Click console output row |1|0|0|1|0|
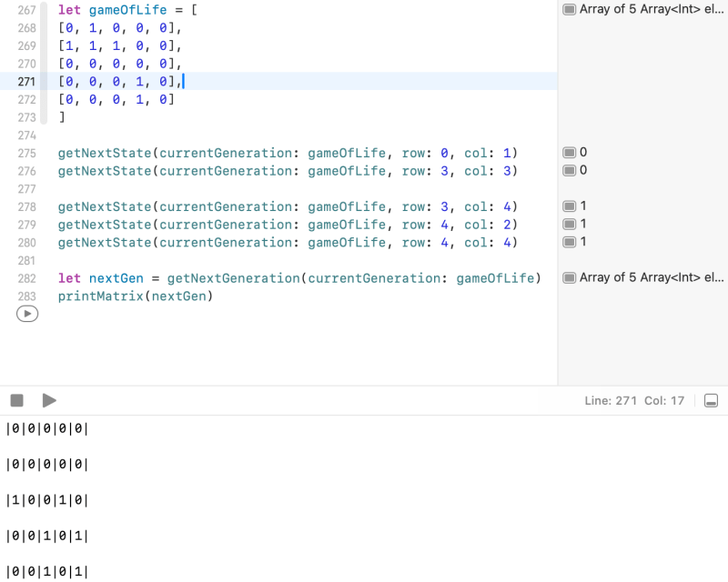 click(x=47, y=500)
